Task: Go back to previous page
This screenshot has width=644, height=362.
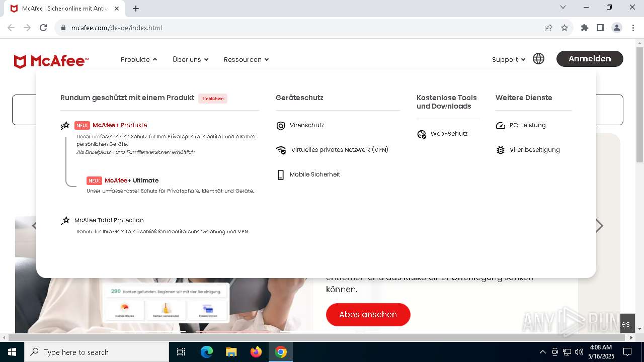Action: click(x=11, y=28)
